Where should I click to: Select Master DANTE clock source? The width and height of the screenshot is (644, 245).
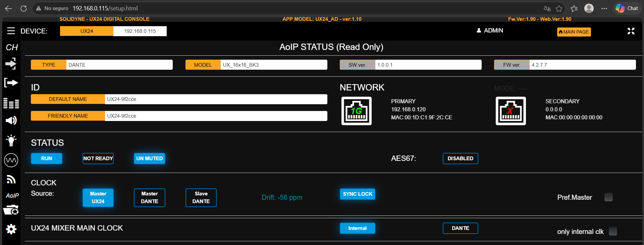coord(150,198)
